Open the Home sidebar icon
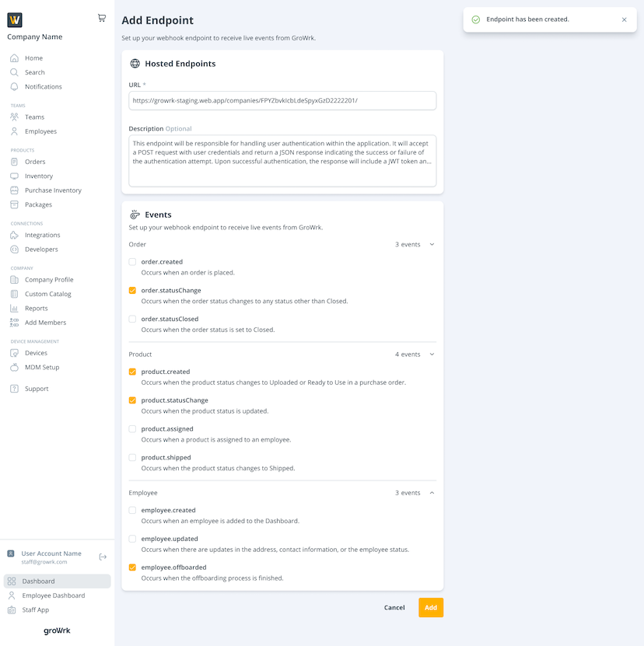Image resolution: width=644 pixels, height=646 pixels. 14,58
